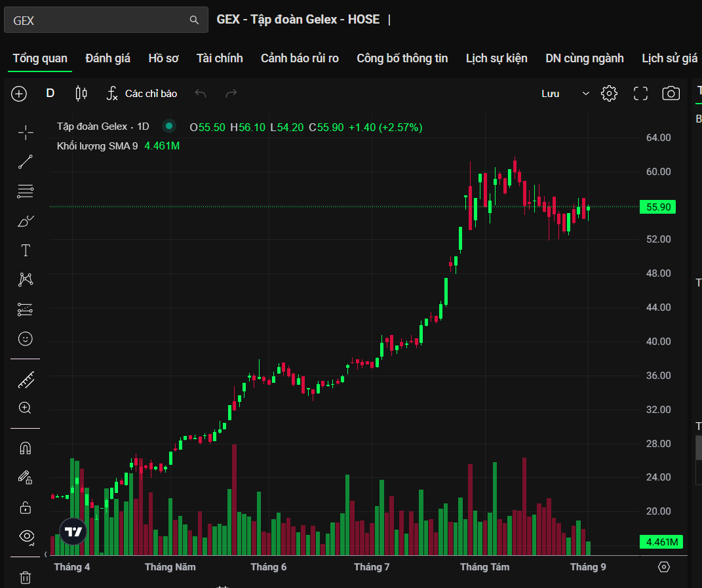This screenshot has width=702, height=588.
Task: Toggle lock all drawing tools
Action: click(26, 507)
